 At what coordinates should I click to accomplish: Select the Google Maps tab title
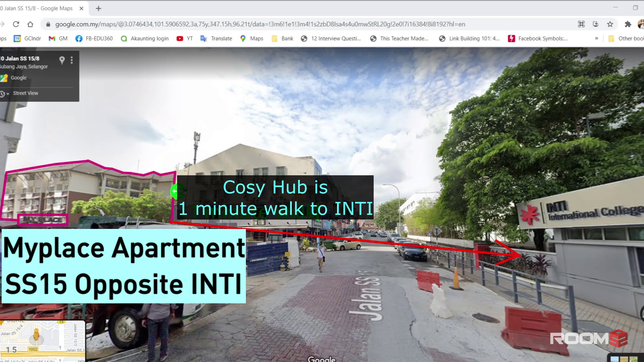(x=36, y=8)
